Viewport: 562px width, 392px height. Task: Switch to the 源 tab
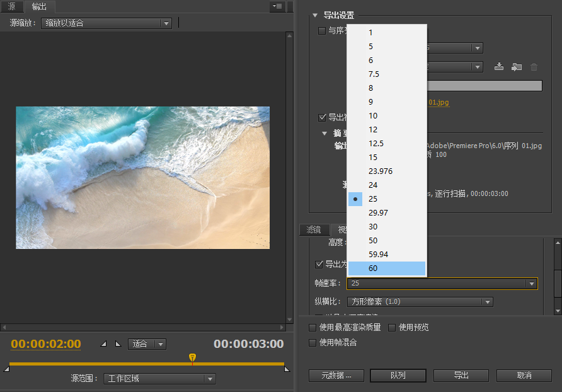tap(12, 7)
